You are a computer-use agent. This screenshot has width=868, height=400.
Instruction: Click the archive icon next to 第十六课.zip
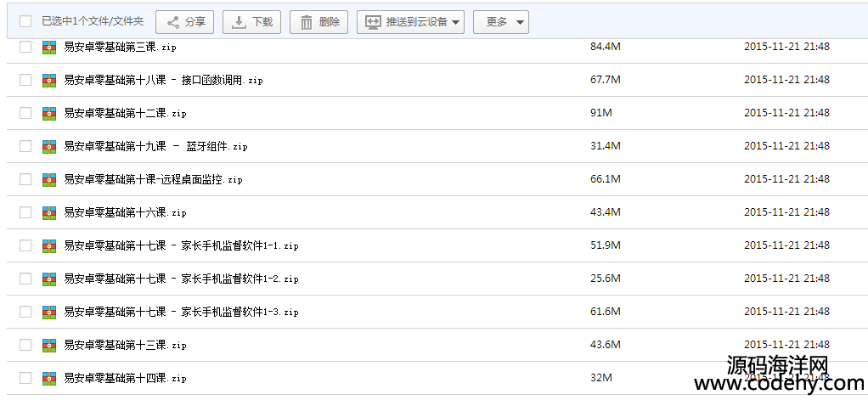pyautogui.click(x=49, y=213)
